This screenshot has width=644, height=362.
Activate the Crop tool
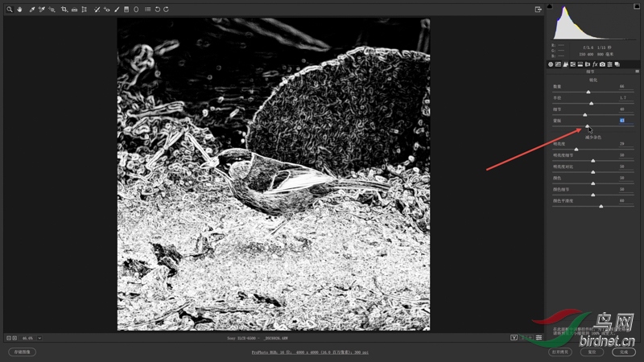(64, 10)
